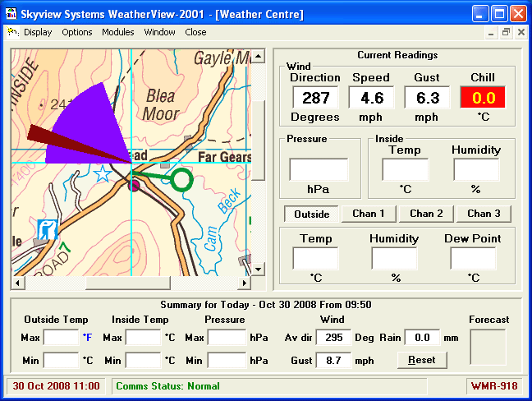Click the empty Pressure hPa field
Viewport: 532px width, 401px height.
[x=319, y=169]
